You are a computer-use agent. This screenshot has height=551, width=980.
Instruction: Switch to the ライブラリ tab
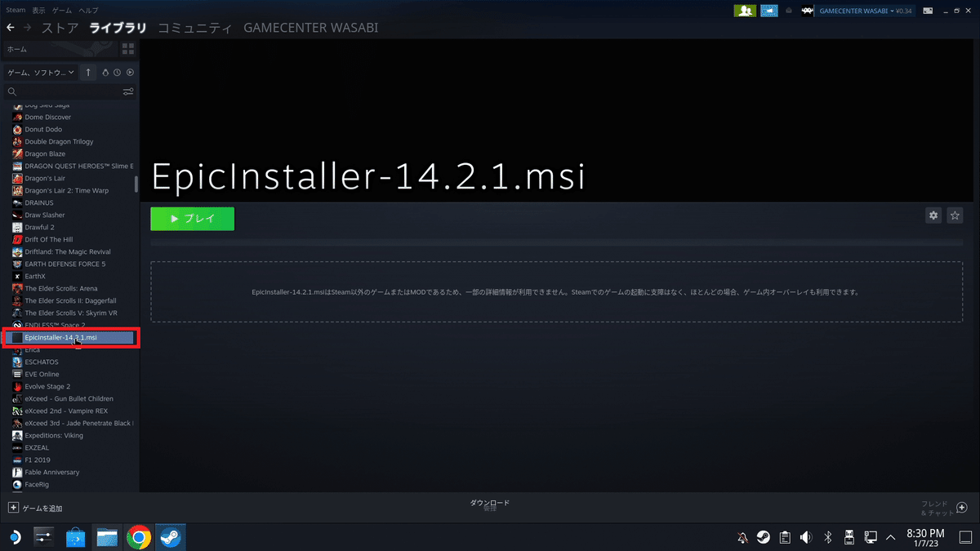click(118, 28)
